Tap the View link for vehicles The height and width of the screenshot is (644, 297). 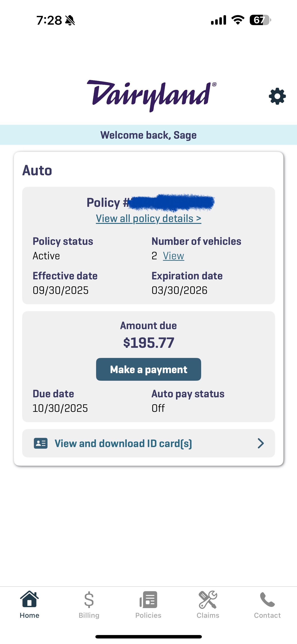173,256
